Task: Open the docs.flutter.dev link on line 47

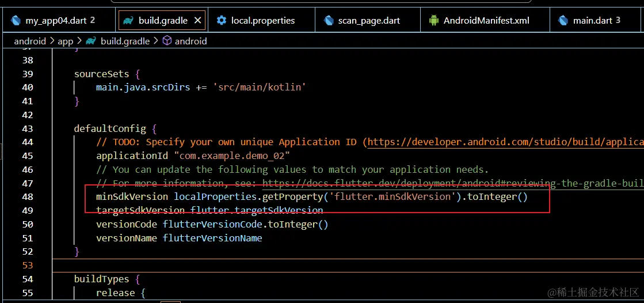Action: click(x=453, y=183)
